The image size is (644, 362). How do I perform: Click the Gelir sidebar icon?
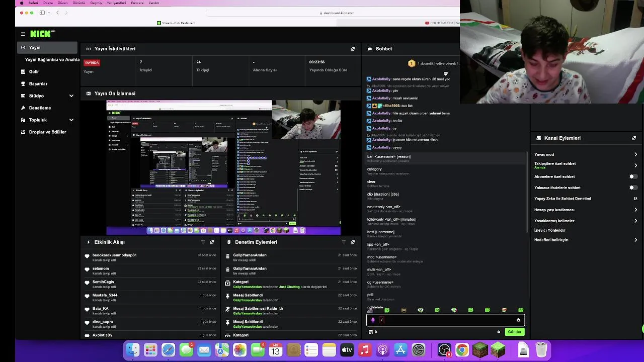pyautogui.click(x=23, y=71)
